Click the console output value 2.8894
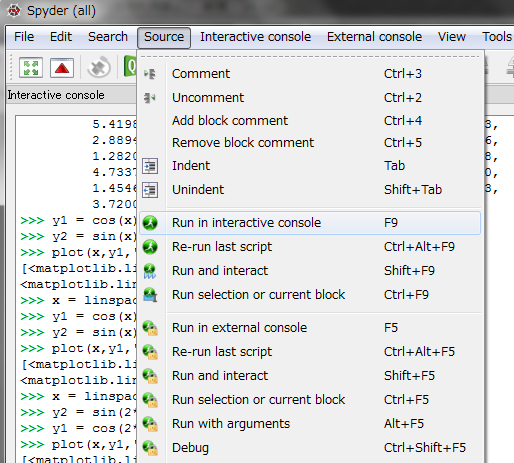 tap(114, 140)
